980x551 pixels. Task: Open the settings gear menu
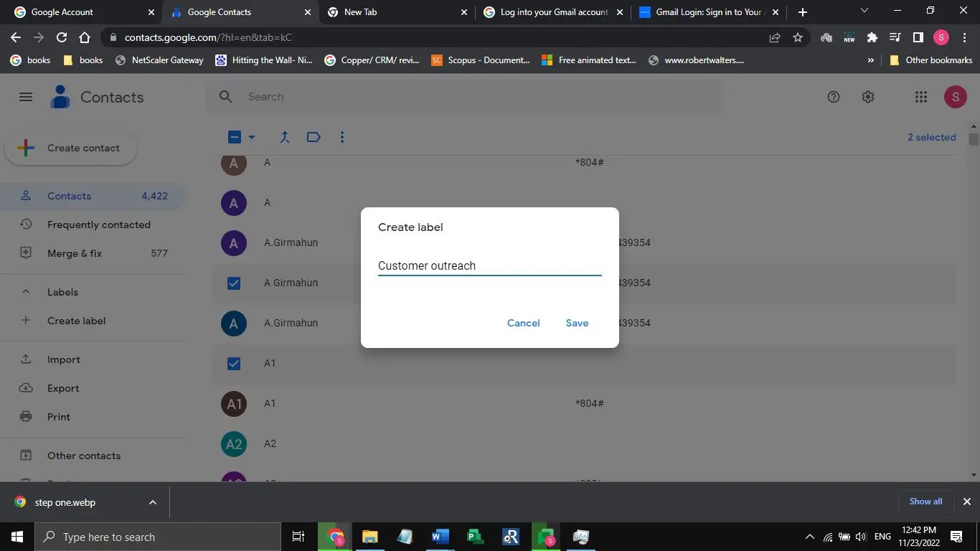tap(868, 98)
